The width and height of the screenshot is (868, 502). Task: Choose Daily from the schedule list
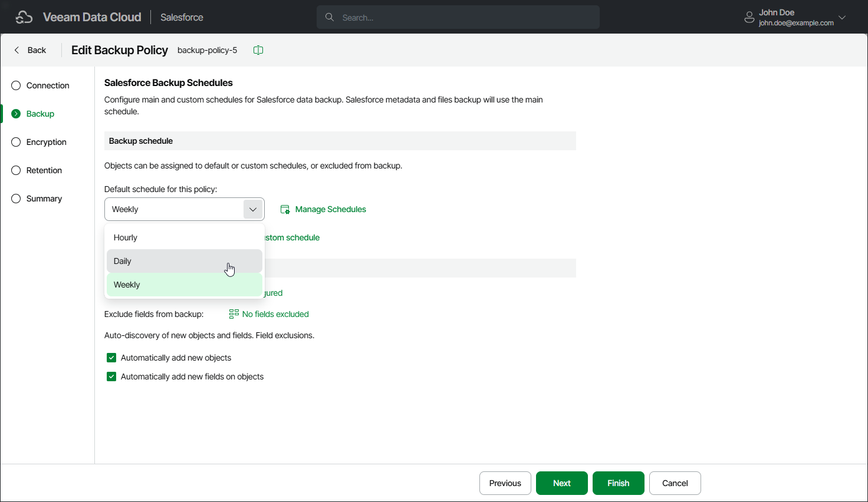point(185,261)
